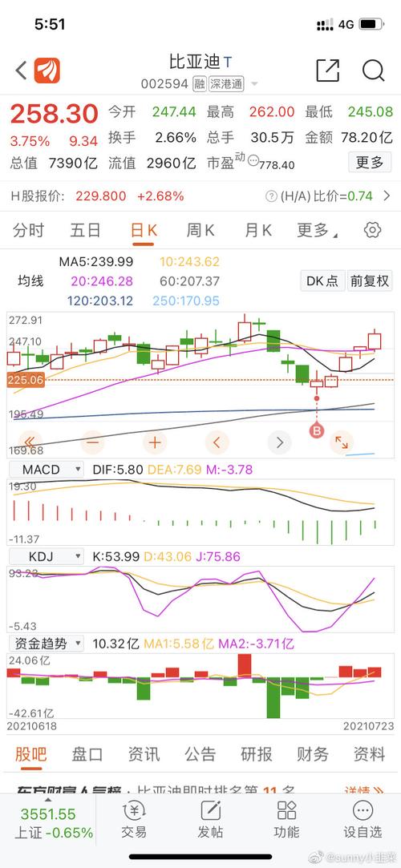Tap the current price 258.30
This screenshot has width=401, height=868.
point(55,114)
